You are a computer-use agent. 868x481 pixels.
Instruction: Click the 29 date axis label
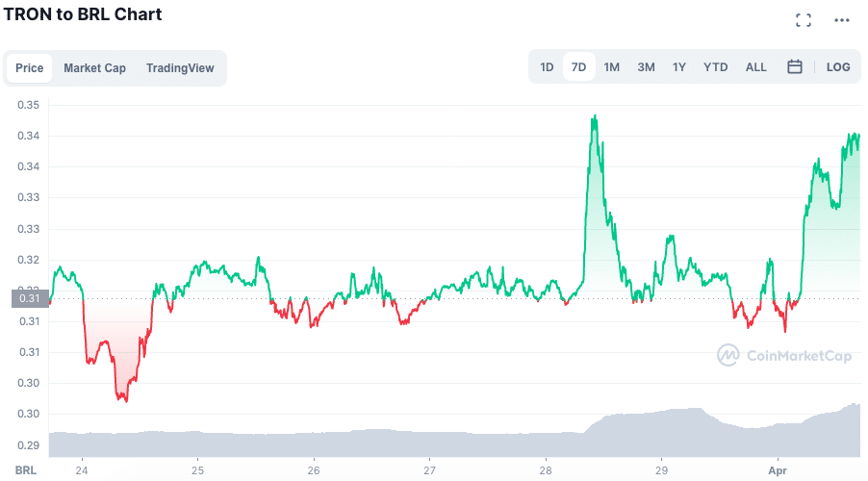(661, 470)
